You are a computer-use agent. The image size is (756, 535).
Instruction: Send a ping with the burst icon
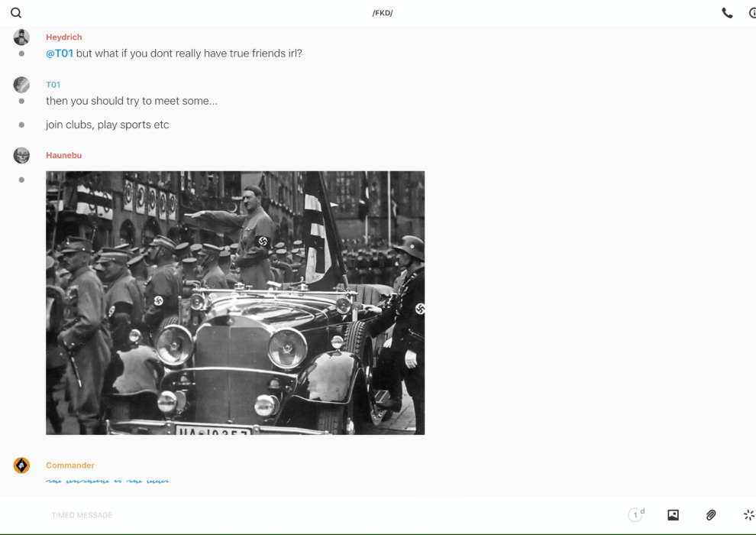(748, 515)
